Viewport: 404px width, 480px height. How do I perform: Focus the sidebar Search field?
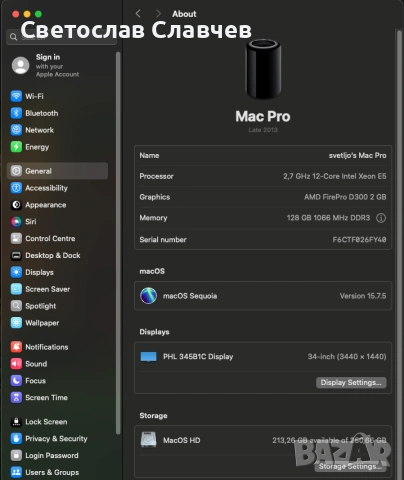pyautogui.click(x=61, y=37)
